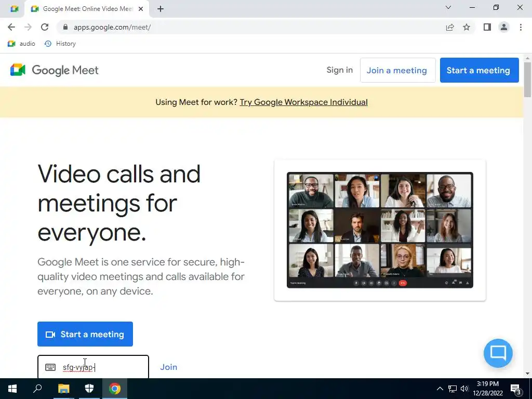Click Start a meeting with camera icon
Screen dimensions: 532x399
[x=85, y=334]
